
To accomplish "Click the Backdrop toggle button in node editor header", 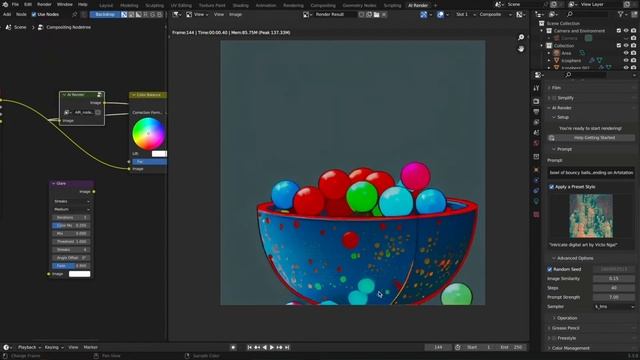I will pos(105,14).
